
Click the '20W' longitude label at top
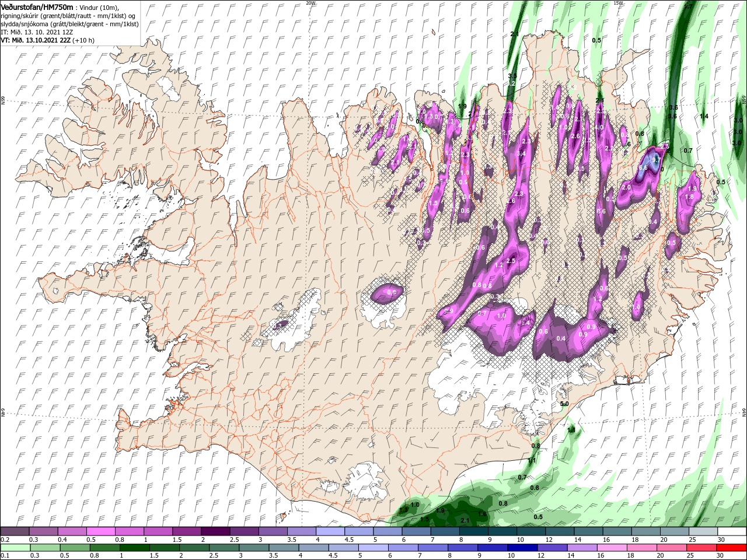(310, 3)
